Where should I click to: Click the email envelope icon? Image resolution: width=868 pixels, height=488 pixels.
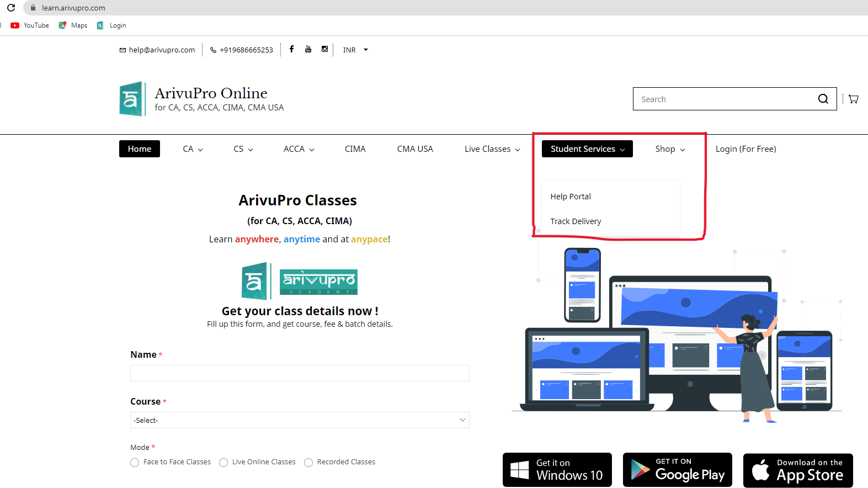(x=123, y=50)
